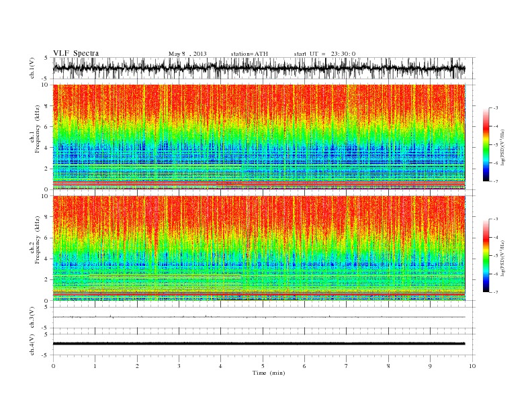Click tick label 3 on Time axis
The width and height of the screenshot is (532, 411).
[179, 366]
